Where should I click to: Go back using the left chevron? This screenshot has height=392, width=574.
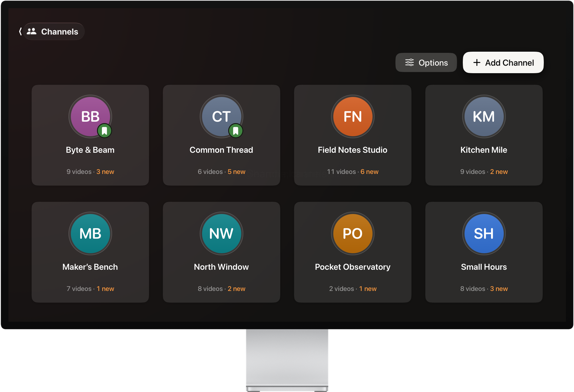[x=20, y=31]
